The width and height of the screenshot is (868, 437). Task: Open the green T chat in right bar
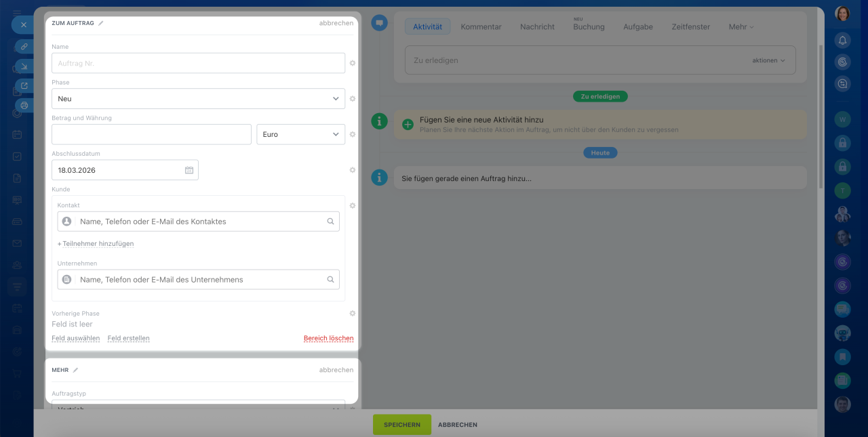(x=842, y=190)
